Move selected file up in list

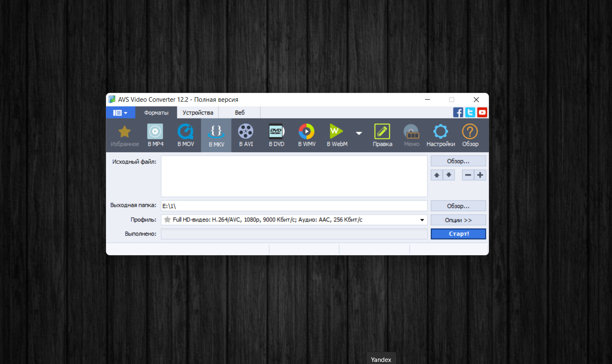(437, 175)
